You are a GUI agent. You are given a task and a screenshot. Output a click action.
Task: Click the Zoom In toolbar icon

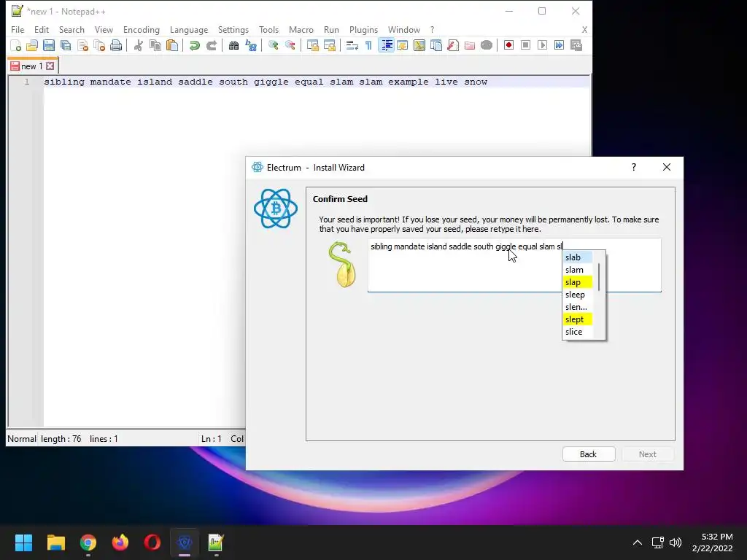[273, 45]
